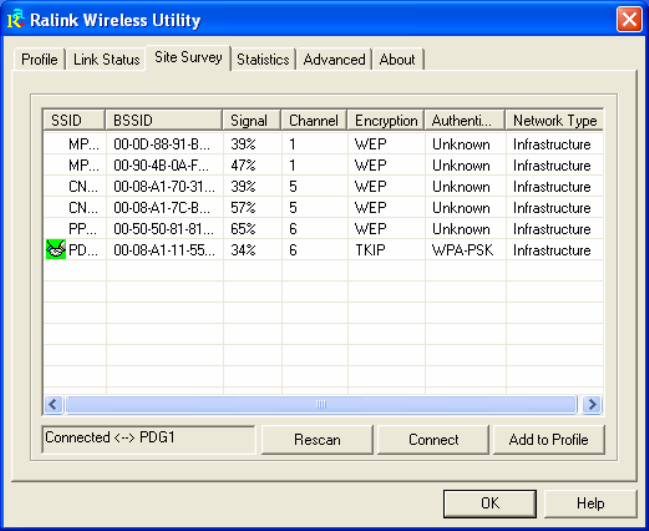Select network with BSSID 00-08-A1-70-31...
This screenshot has width=649, height=531.
323,186
